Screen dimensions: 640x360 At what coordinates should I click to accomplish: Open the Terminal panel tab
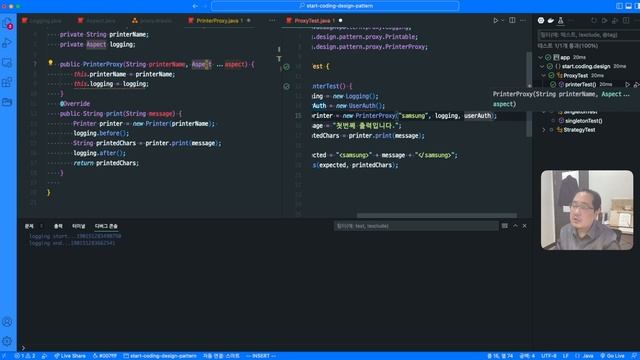[78, 226]
